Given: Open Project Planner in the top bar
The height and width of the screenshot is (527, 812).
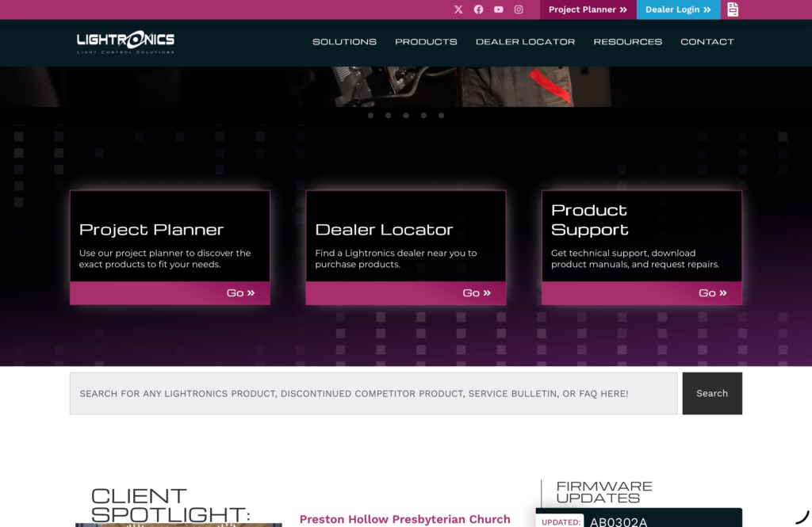Looking at the screenshot, I should pos(588,10).
